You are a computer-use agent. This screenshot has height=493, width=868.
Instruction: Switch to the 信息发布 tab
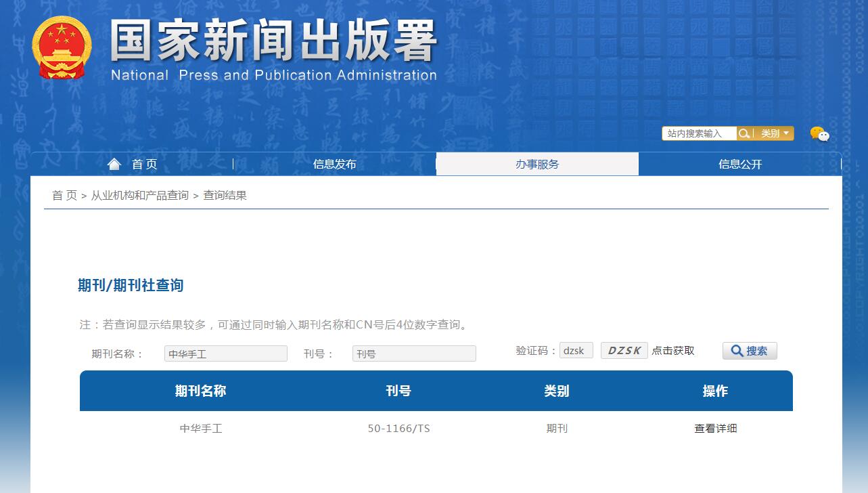pos(335,163)
